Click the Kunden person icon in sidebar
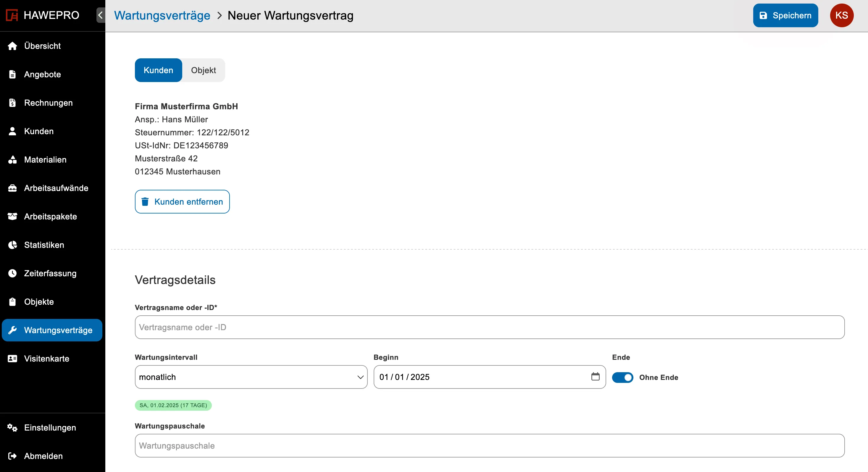 (12, 131)
